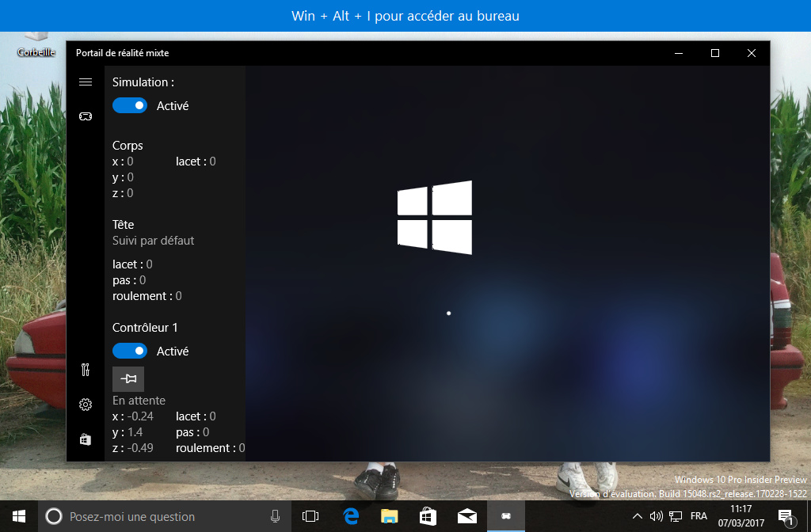Click the 'Contrôleur 1' heading

tap(145, 327)
